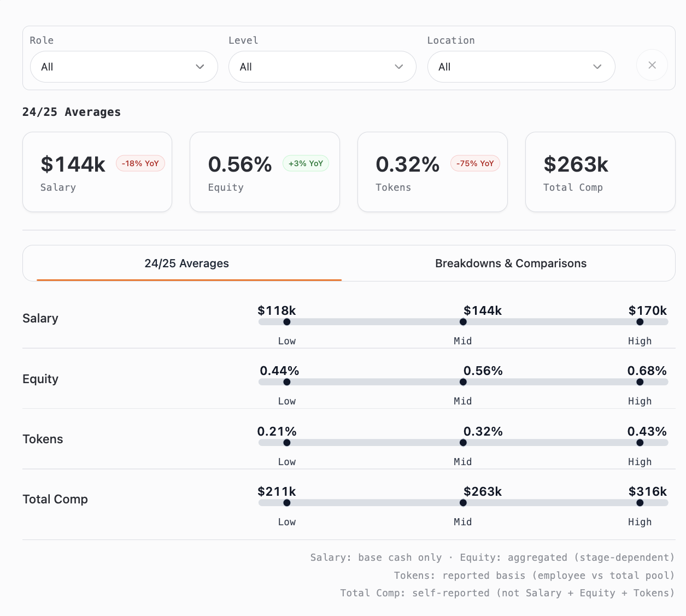Switch to Breakdowns & Comparisons tab

click(511, 263)
